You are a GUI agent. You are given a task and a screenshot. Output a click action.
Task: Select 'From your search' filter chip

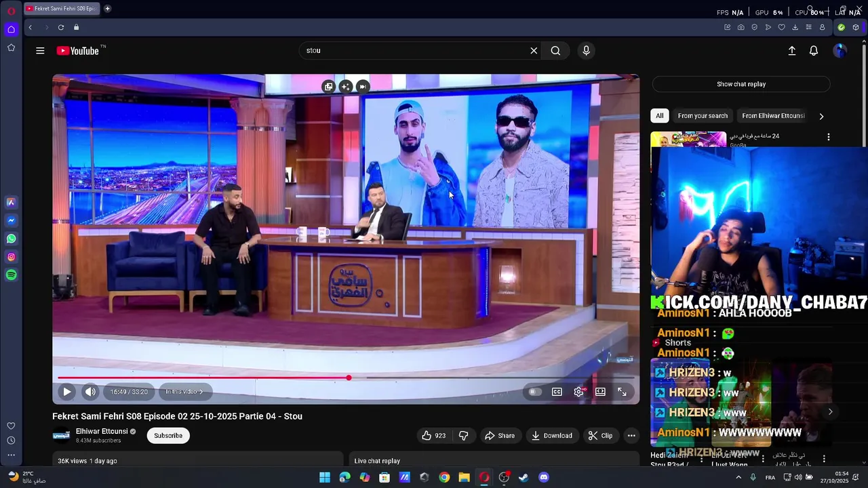click(703, 116)
